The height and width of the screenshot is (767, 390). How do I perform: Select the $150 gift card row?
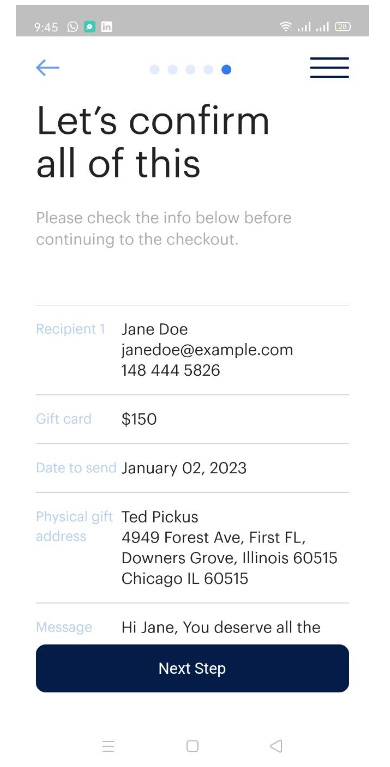192,419
